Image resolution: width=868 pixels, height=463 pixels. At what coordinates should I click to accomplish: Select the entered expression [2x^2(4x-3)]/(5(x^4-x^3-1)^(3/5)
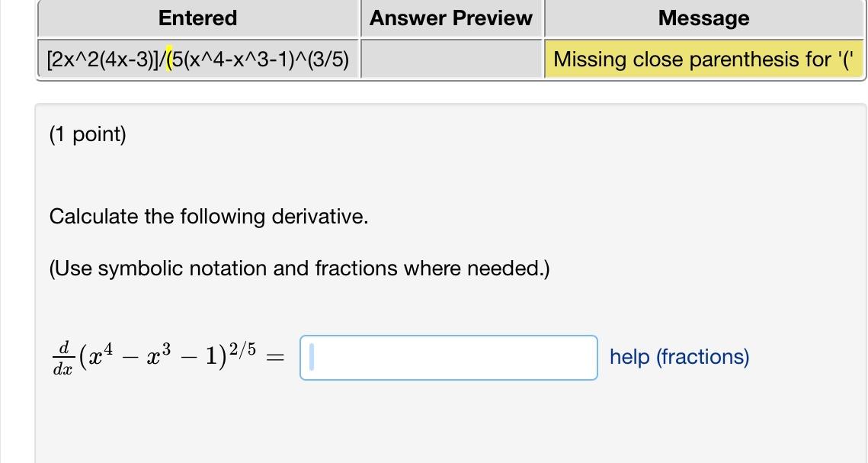pyautogui.click(x=197, y=59)
